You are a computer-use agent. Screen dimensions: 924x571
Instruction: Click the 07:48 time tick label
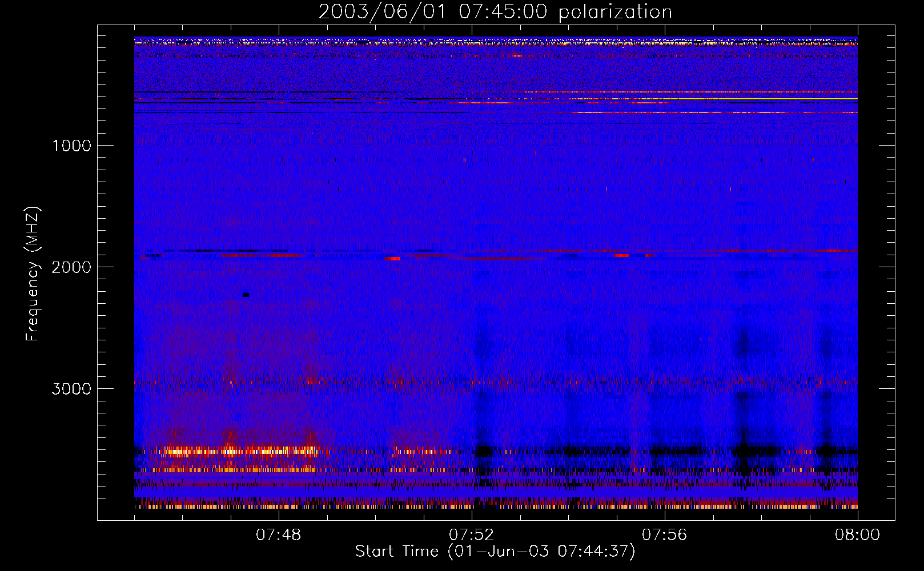click(x=279, y=535)
